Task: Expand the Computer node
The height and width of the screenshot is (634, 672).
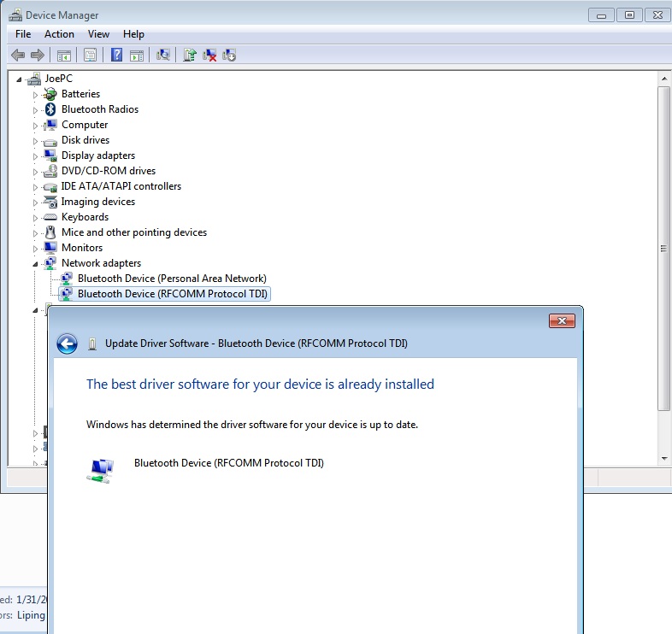Action: [35, 126]
